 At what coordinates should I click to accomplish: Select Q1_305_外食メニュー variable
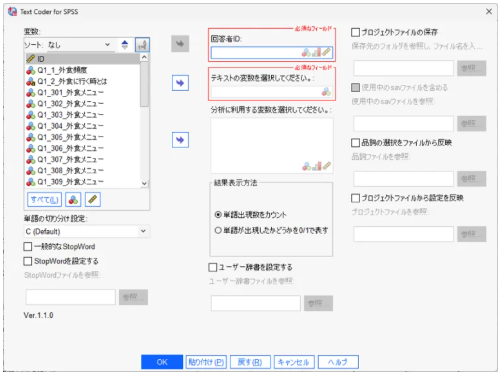[83, 137]
